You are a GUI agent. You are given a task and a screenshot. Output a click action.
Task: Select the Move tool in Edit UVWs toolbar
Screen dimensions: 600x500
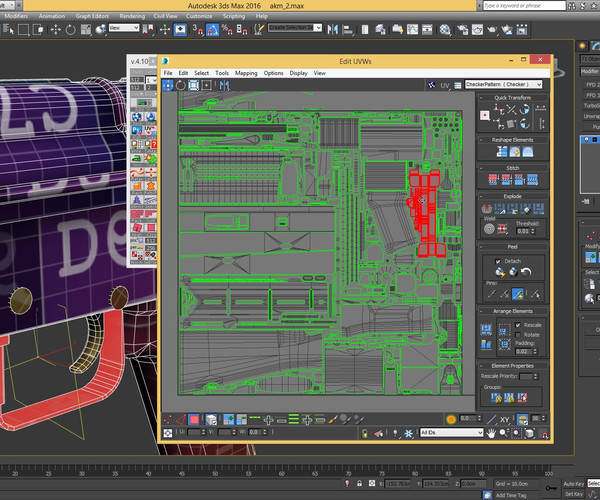(x=168, y=86)
